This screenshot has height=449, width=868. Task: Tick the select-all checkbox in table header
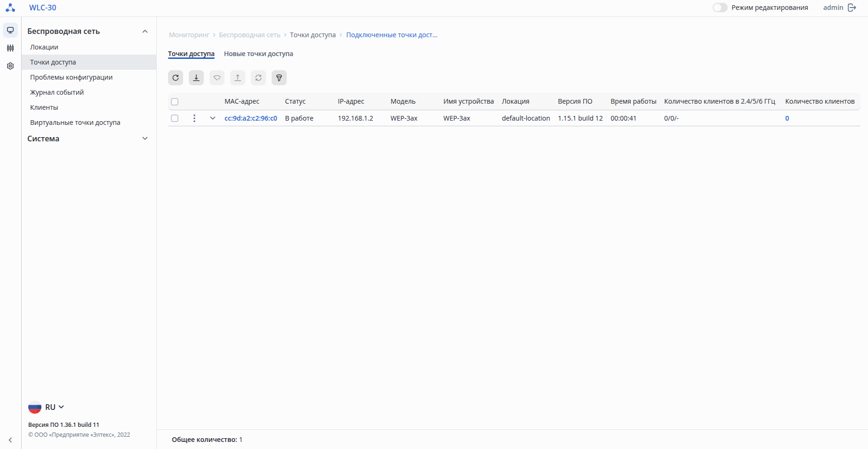tap(175, 102)
